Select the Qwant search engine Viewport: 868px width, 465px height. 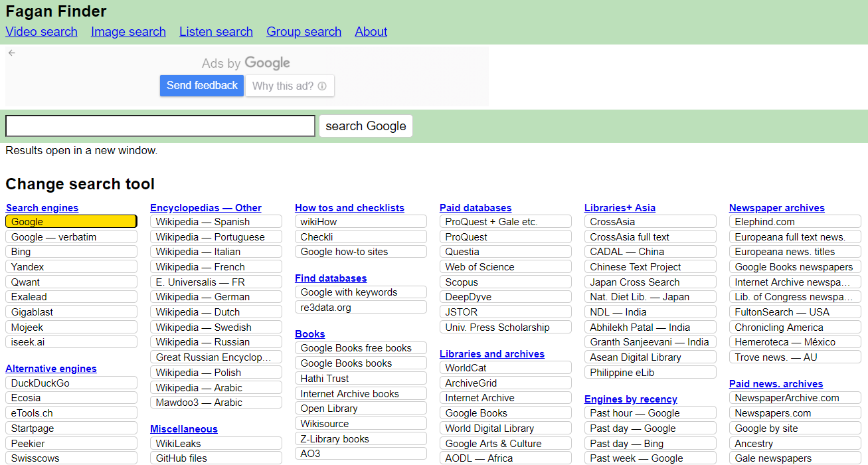71,282
